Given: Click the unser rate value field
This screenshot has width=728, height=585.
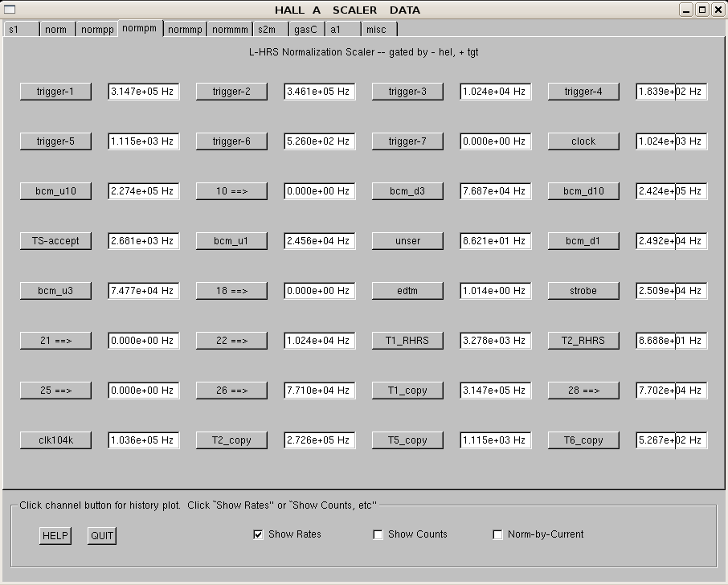Looking at the screenshot, I should point(496,241).
